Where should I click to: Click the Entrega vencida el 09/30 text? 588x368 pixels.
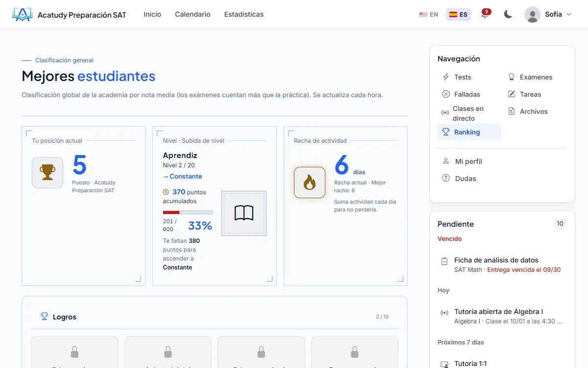524,270
